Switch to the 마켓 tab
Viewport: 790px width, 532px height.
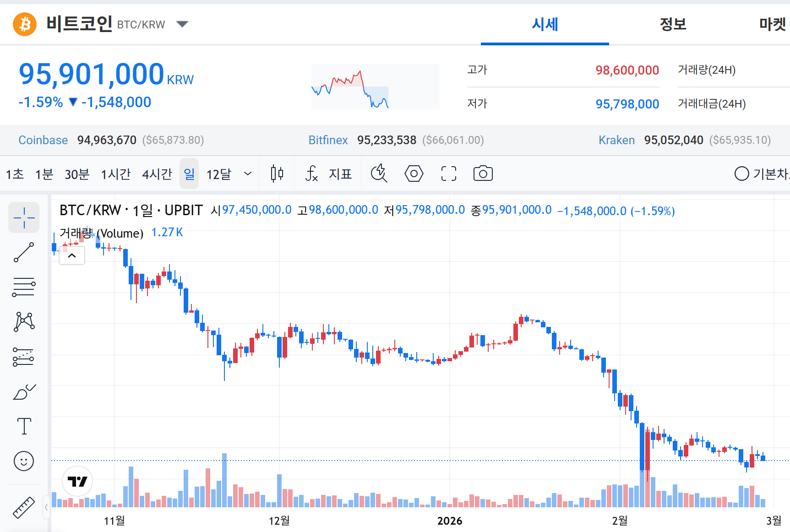(x=773, y=24)
